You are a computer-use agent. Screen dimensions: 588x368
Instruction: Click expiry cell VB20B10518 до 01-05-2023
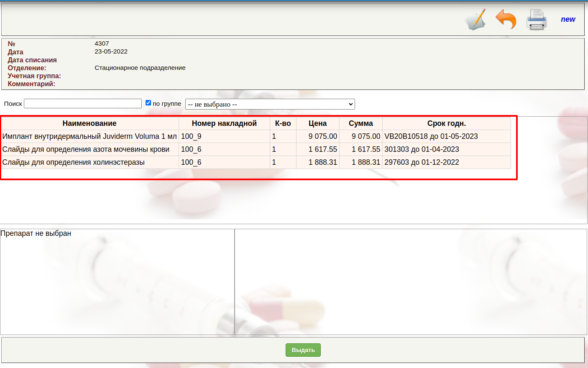point(431,136)
